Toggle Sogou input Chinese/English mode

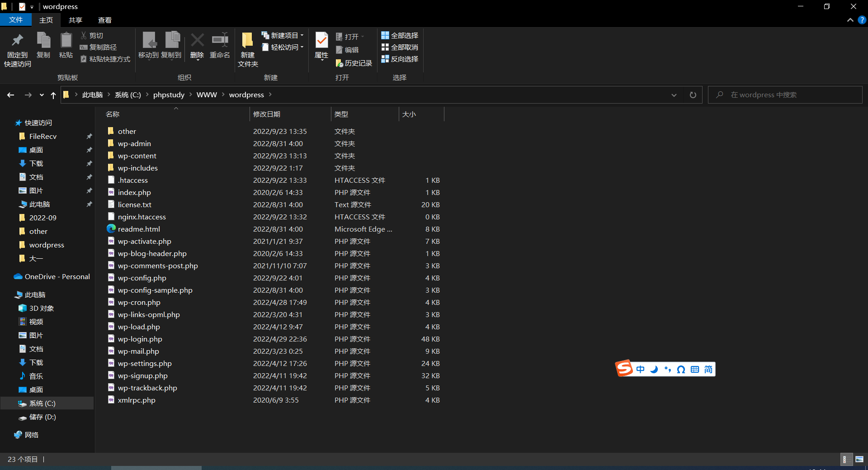[x=640, y=370]
